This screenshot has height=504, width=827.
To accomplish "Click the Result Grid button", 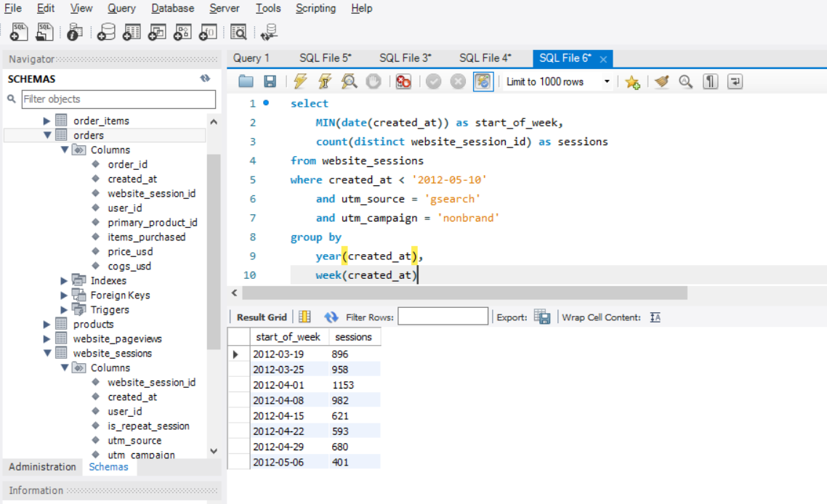I will pos(261,317).
